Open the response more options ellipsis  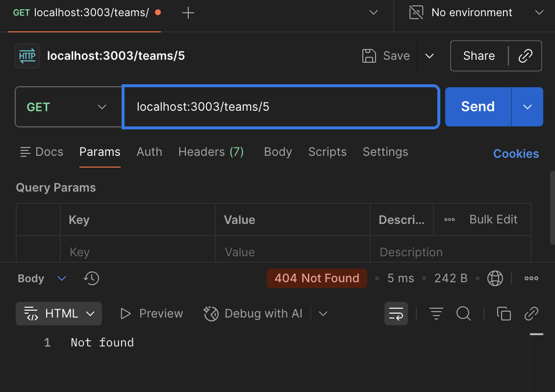pos(531,278)
